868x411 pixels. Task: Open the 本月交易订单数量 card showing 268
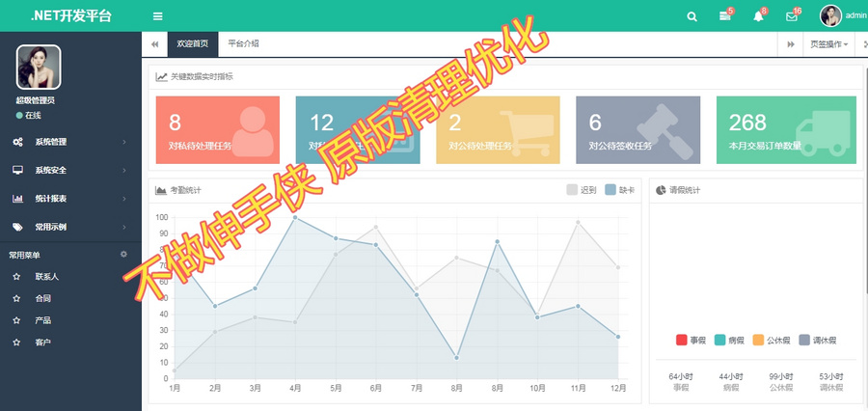coord(786,130)
